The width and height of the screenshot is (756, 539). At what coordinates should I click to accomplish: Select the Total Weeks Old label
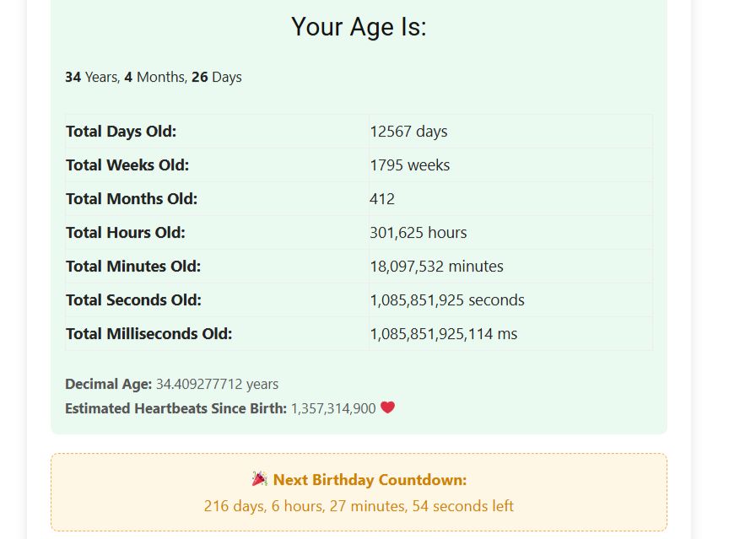click(127, 165)
